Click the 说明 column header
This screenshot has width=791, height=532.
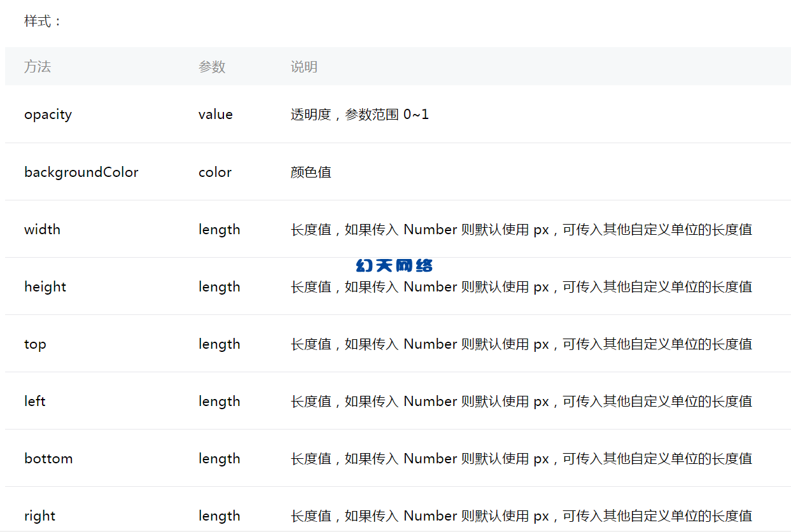304,66
